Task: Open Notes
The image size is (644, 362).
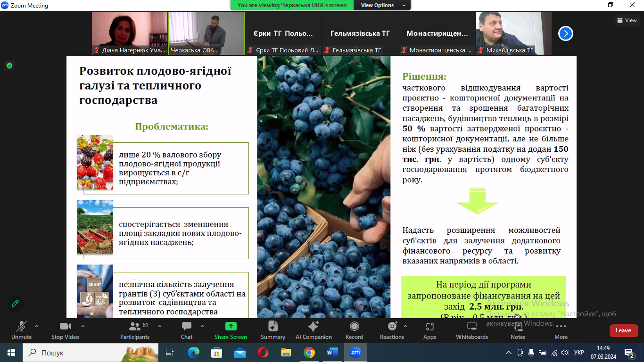Action: coord(518,330)
